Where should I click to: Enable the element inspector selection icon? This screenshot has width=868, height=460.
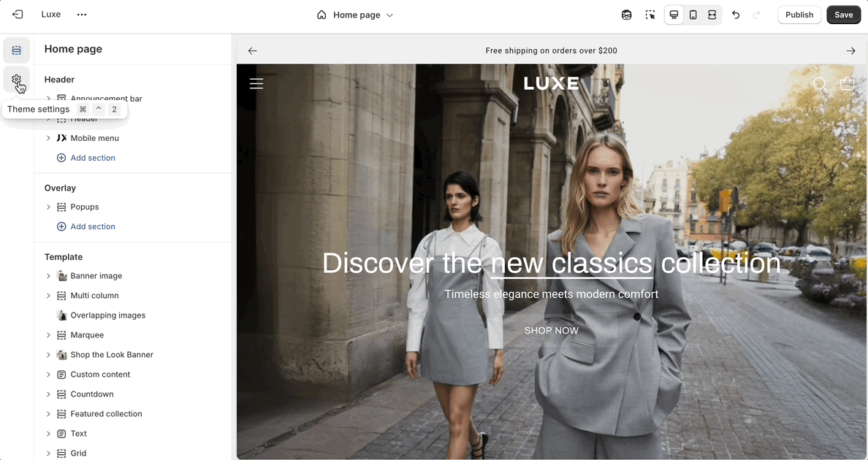650,15
